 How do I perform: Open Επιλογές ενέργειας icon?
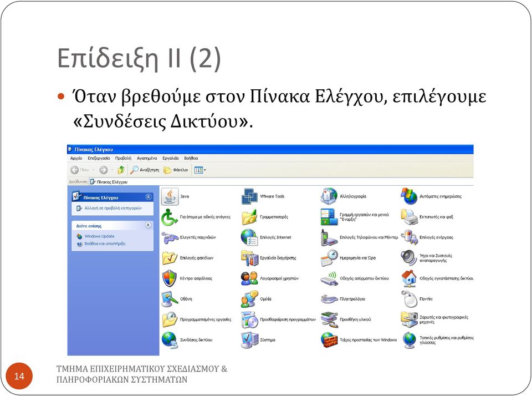(409, 237)
